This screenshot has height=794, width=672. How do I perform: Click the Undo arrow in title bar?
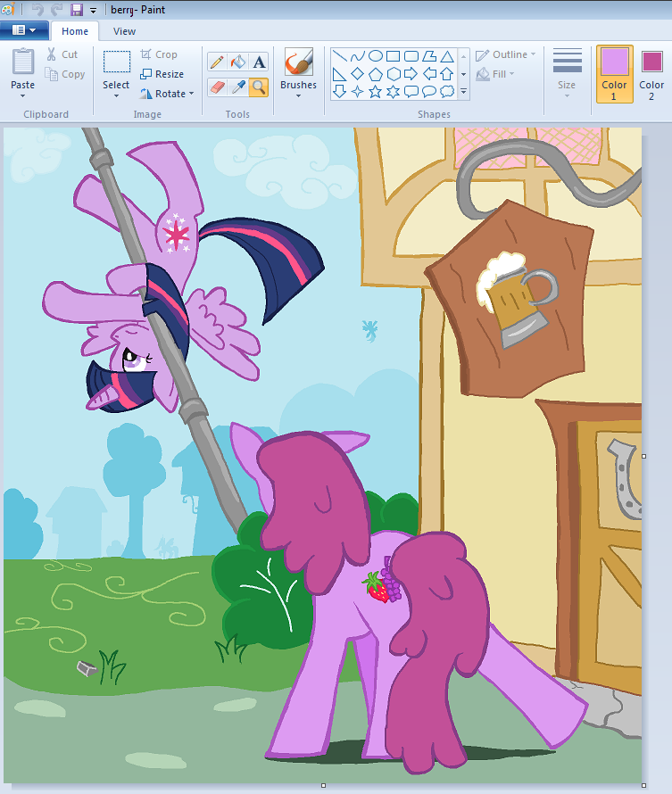click(x=37, y=10)
